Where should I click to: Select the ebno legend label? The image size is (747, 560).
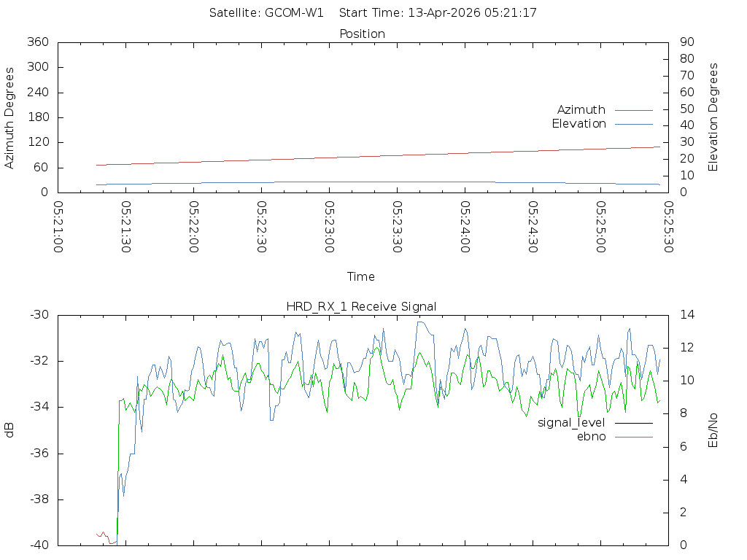tap(592, 436)
